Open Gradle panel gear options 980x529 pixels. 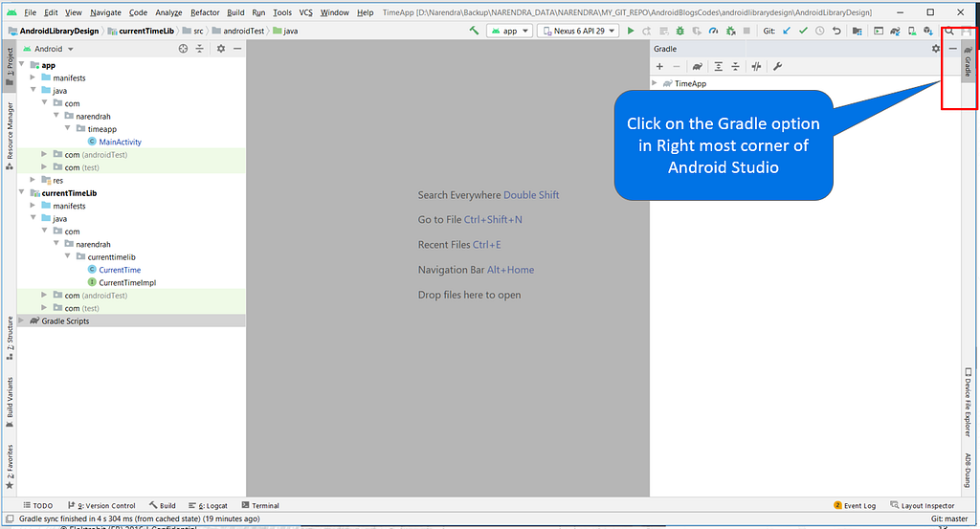click(x=936, y=48)
